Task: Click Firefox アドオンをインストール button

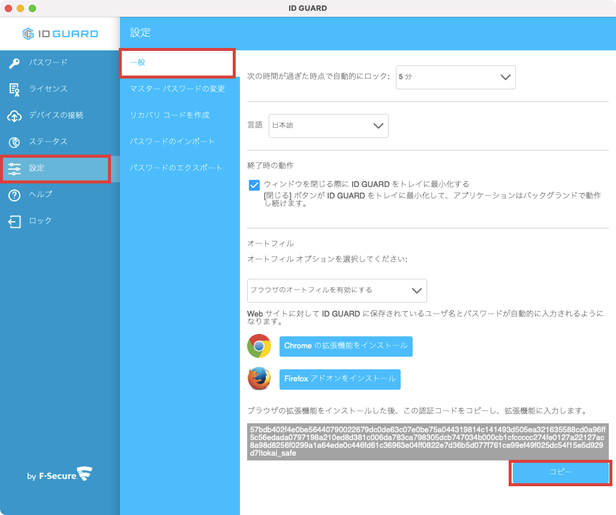Action: click(x=340, y=379)
